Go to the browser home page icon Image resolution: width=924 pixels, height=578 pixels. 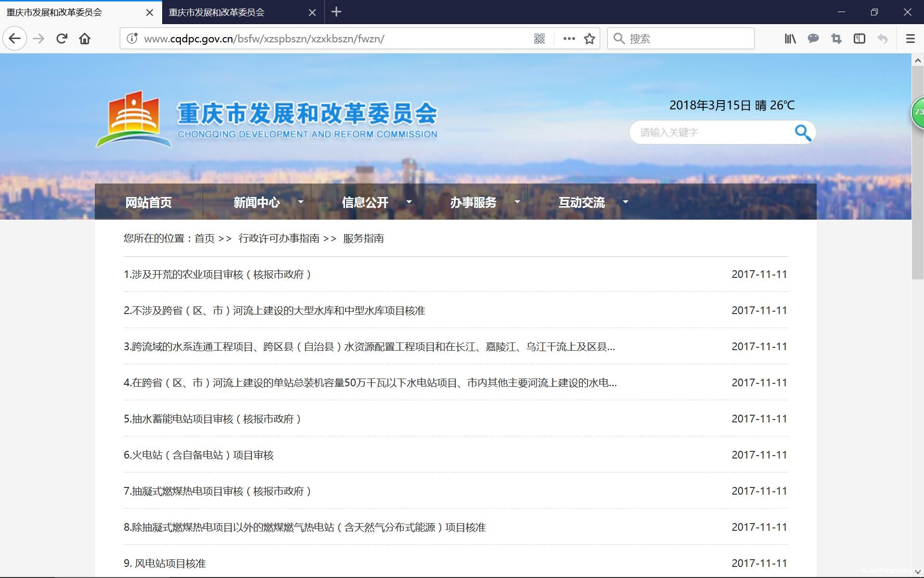[x=85, y=39]
